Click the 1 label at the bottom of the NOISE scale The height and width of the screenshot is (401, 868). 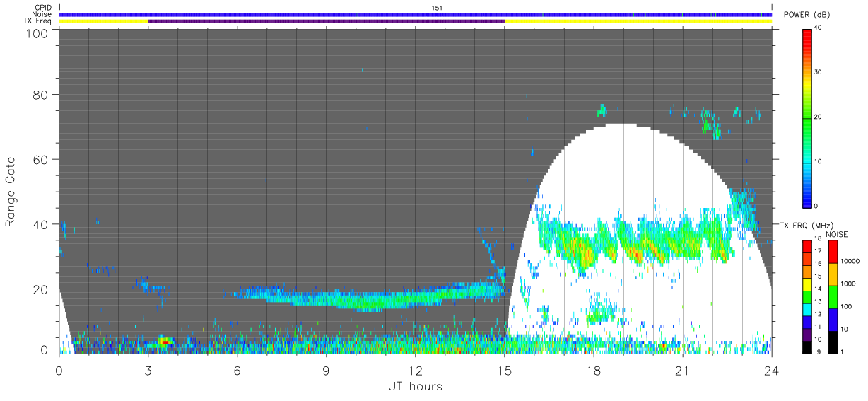tap(843, 352)
